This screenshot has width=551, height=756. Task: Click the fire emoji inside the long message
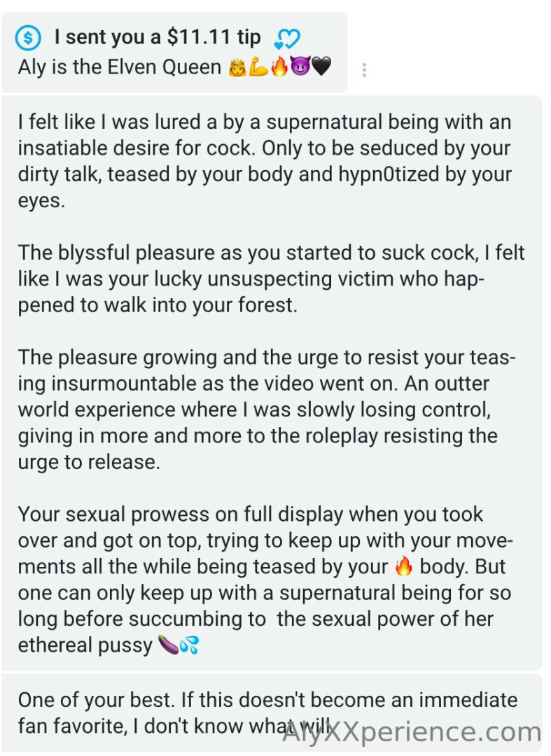pos(404,566)
